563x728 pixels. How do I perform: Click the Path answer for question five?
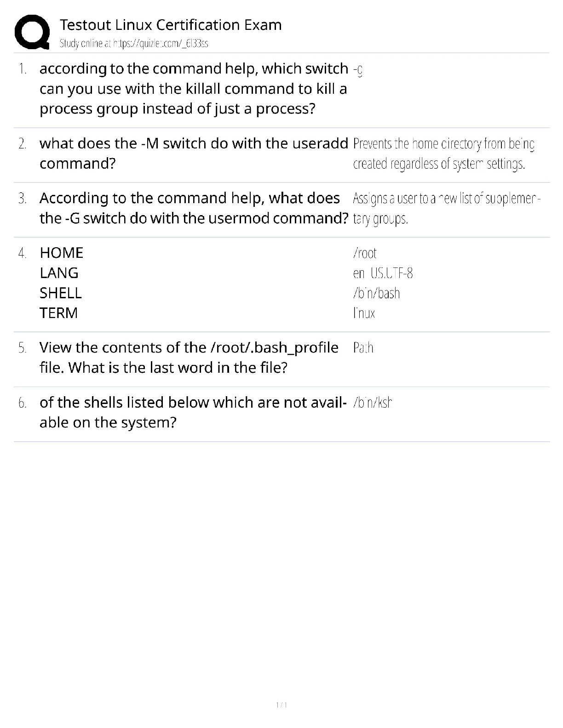363,348
